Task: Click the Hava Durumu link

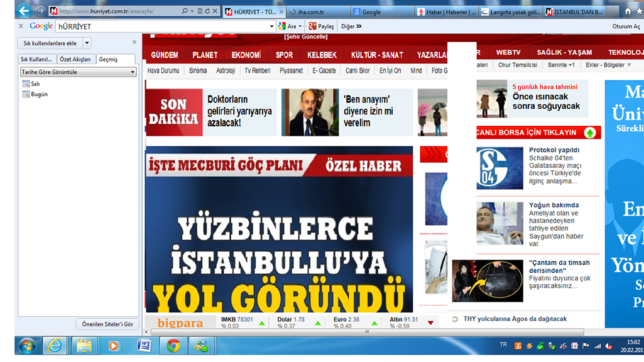Action: tap(163, 70)
